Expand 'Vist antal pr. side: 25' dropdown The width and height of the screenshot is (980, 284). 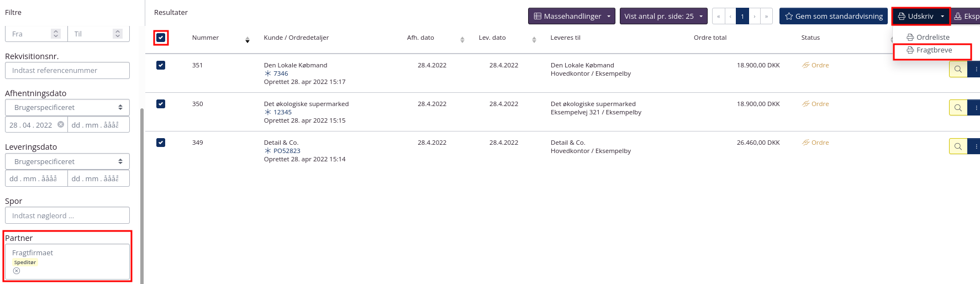point(663,16)
